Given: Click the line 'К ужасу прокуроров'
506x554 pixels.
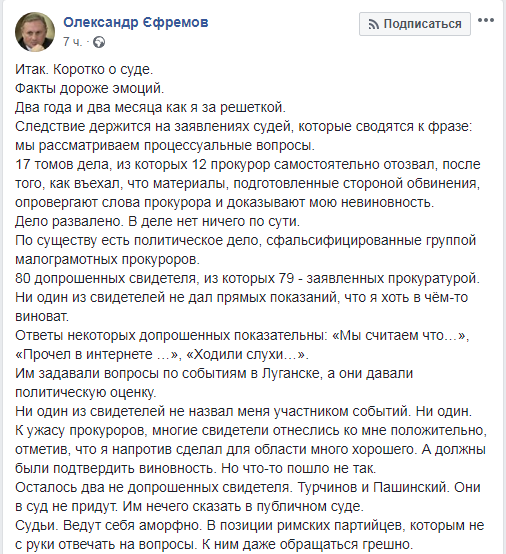Looking at the screenshot, I should (251, 431).
